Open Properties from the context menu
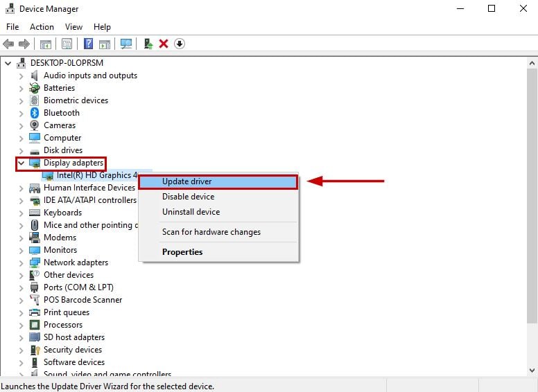 [182, 252]
